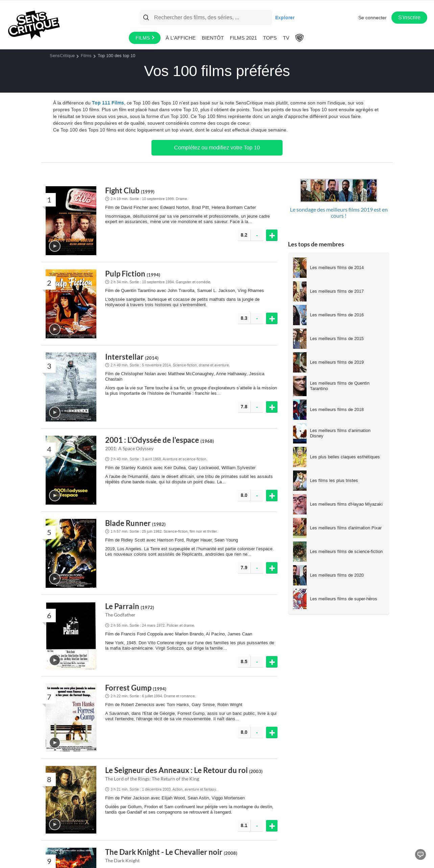
Task: Open the FILMS dropdown button
Action: (145, 38)
